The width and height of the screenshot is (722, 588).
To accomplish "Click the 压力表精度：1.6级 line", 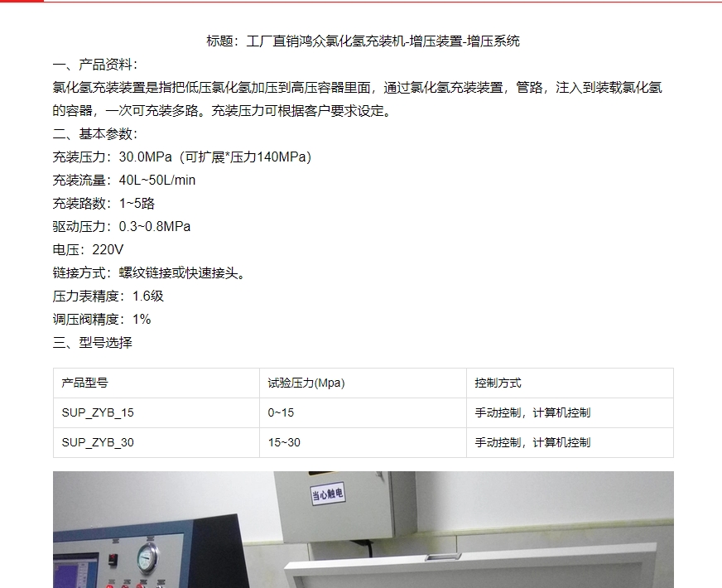I will click(108, 296).
